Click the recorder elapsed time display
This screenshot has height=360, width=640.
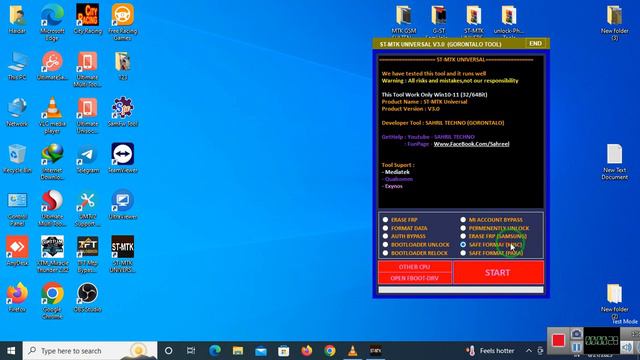click(x=601, y=340)
